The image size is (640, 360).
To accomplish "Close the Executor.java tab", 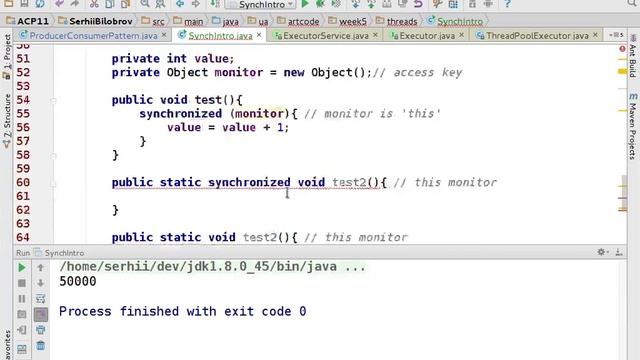I will point(461,35).
